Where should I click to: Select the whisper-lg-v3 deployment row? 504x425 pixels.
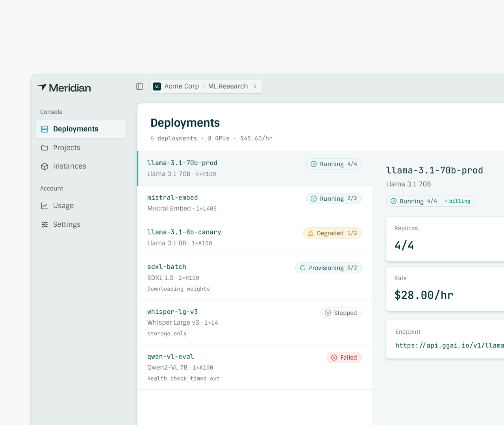pyautogui.click(x=255, y=322)
